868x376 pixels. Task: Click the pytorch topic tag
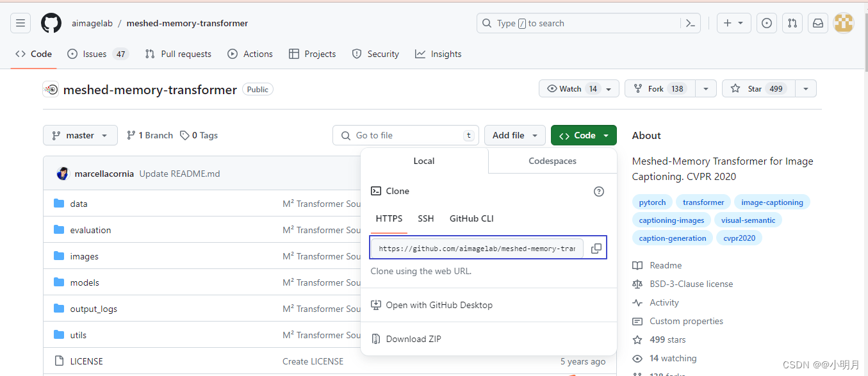652,202
